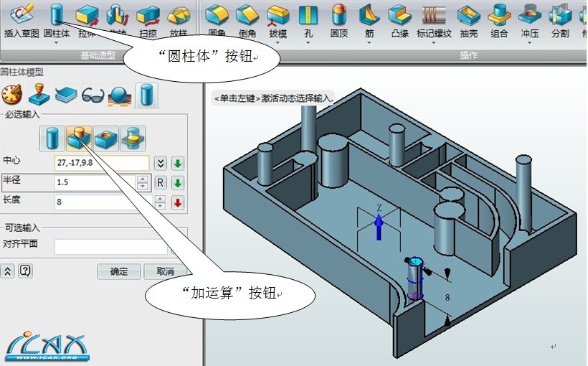Click the 拔模 draft tool icon
Screen dimensions: 588x366
278,16
